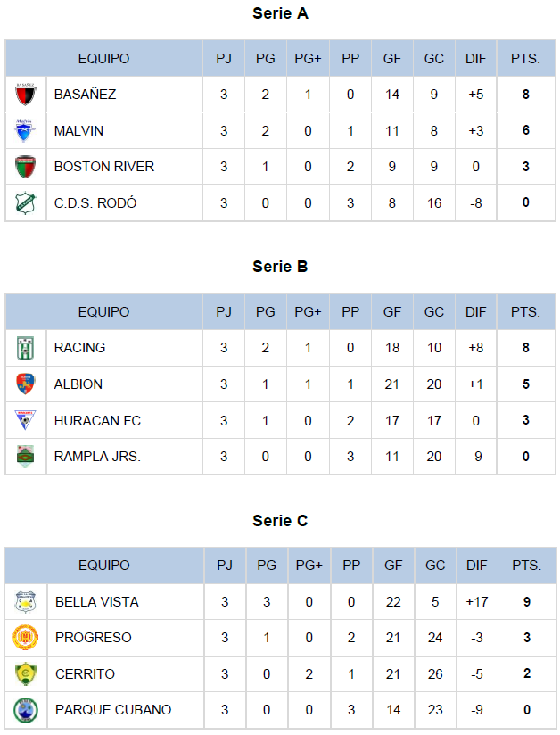Click the BELLA VISTA team name
The width and height of the screenshot is (560, 735).
click(97, 601)
